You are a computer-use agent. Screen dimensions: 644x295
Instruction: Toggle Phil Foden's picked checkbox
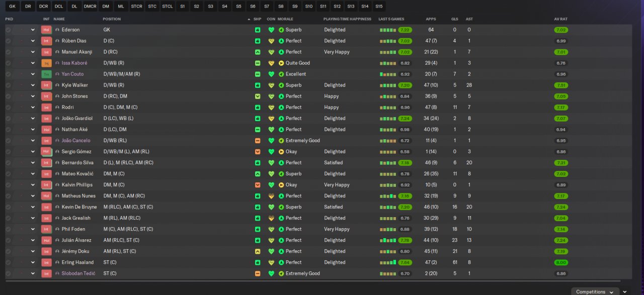(8, 229)
